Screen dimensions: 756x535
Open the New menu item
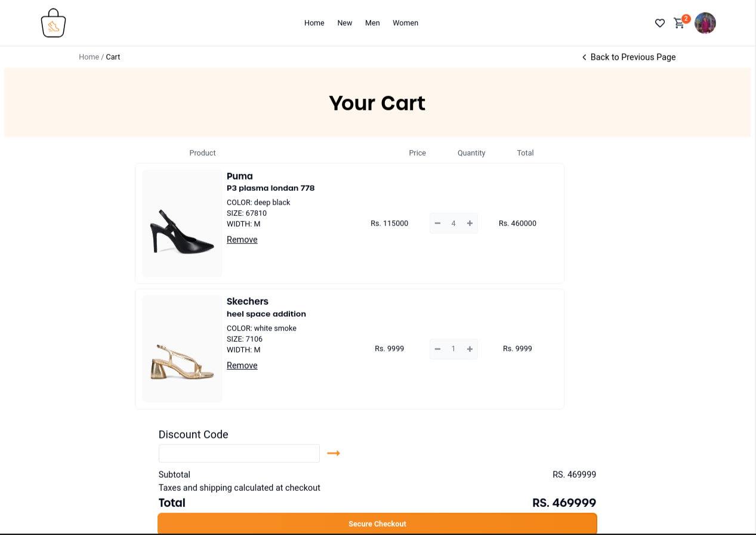point(345,23)
